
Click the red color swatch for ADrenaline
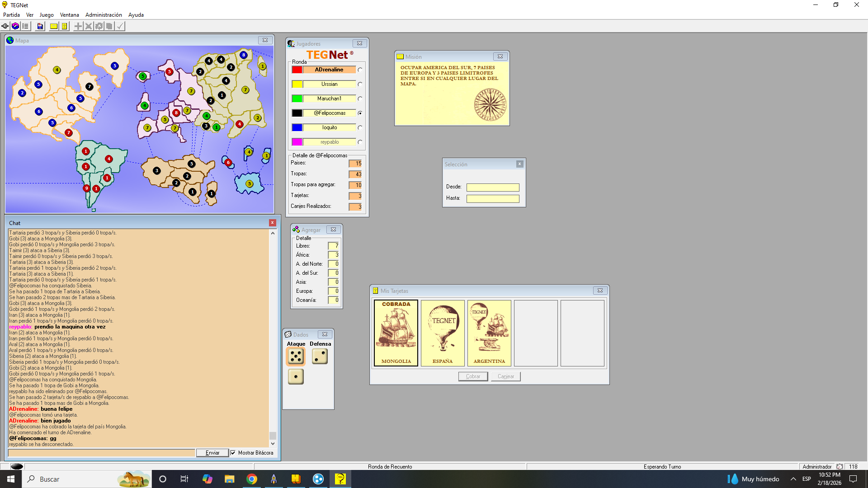(x=297, y=70)
